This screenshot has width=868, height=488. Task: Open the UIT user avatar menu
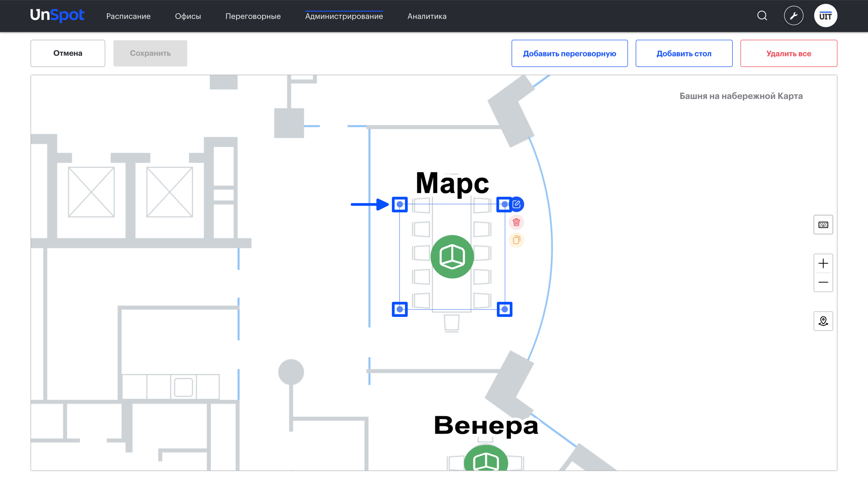click(x=826, y=16)
